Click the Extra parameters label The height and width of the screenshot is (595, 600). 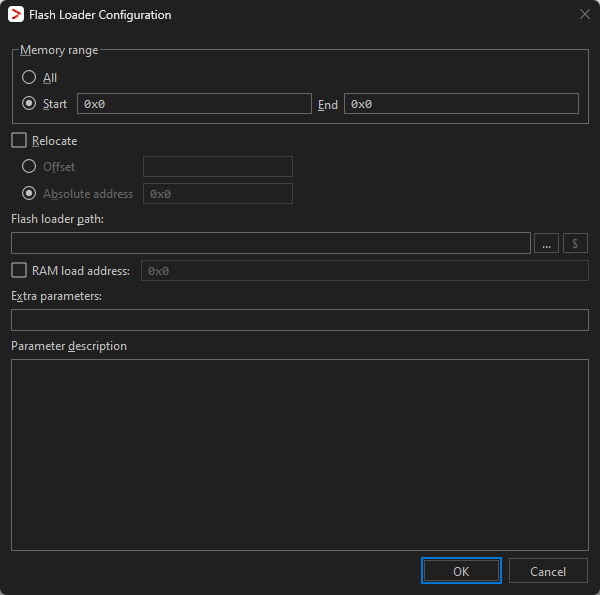click(56, 296)
